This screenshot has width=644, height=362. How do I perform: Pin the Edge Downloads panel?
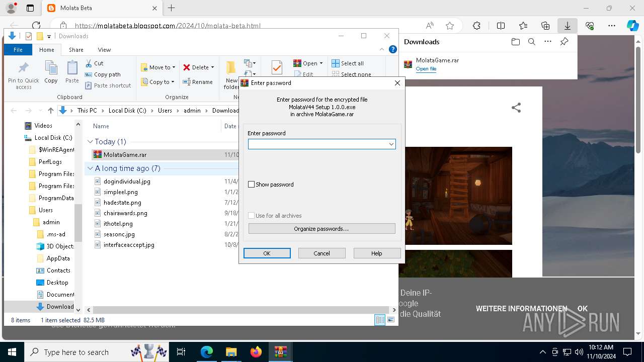[565, 42]
